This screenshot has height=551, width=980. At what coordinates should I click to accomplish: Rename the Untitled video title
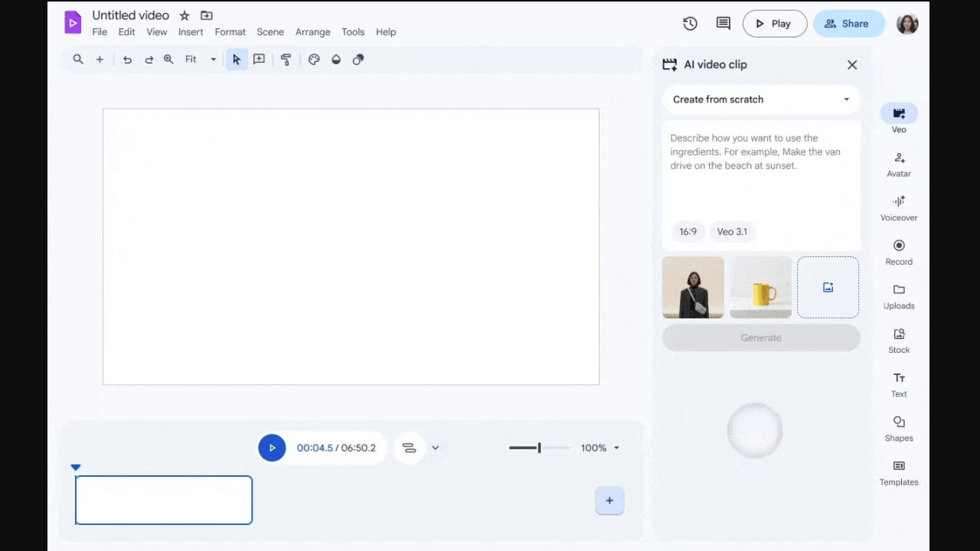[131, 15]
